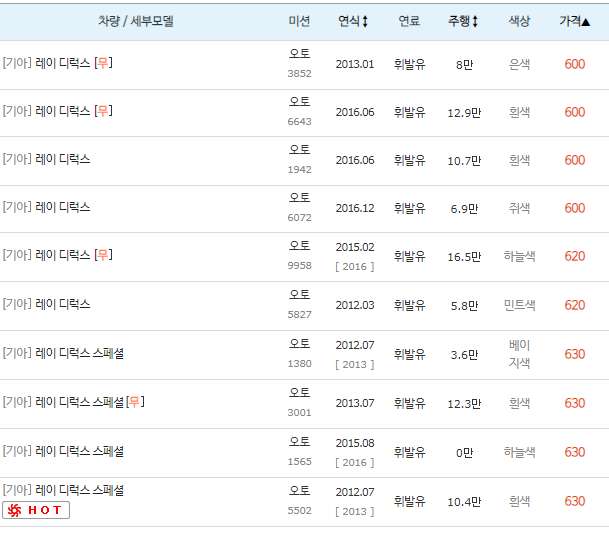Viewport: 609px width, 536px height.
Task: Click the mileage 8만 cell
Action: 464,64
